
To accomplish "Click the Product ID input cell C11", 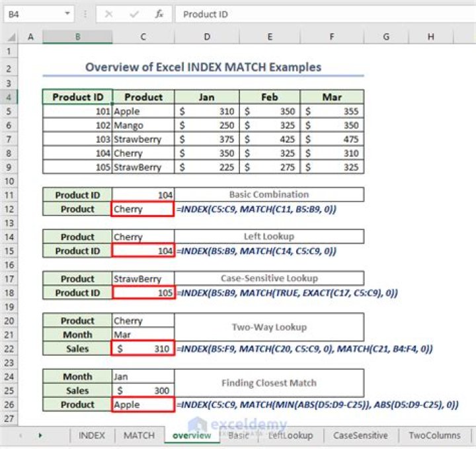I will click(143, 195).
